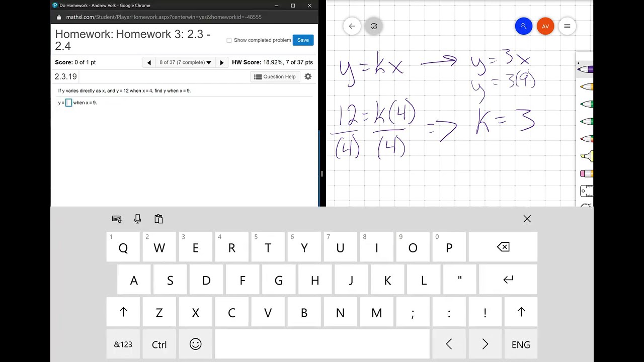Open MathXL question settings gear
644x362 pixels.
(x=308, y=76)
